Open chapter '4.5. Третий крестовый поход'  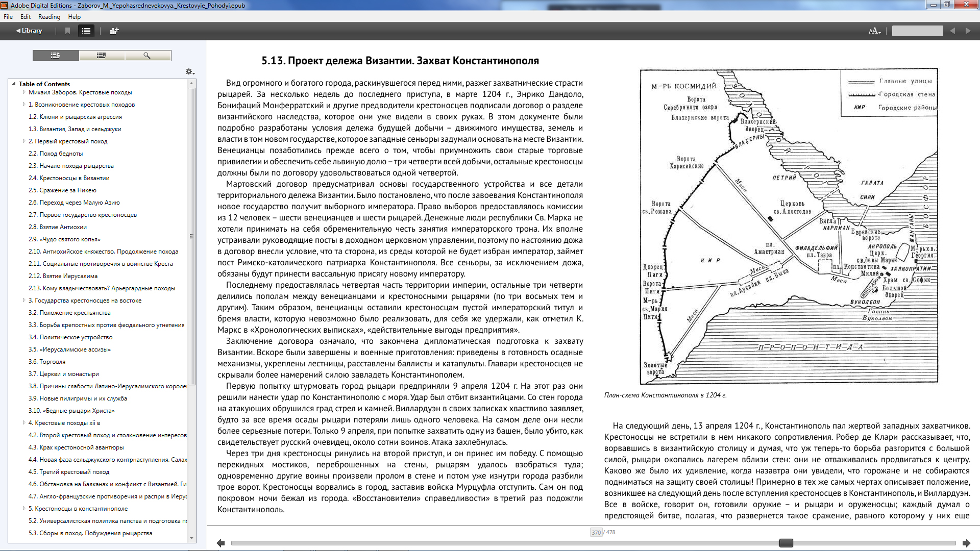click(69, 472)
